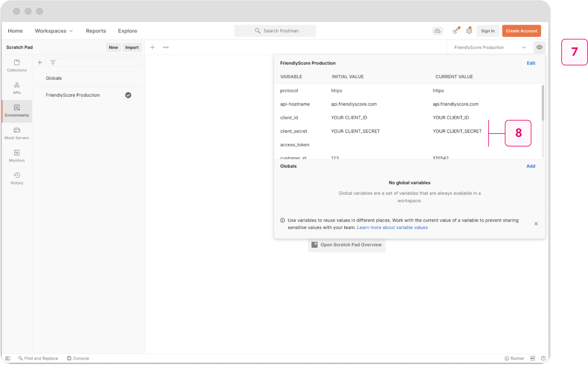Open the APIs sidebar panel
Image resolution: width=588 pixels, height=365 pixels.
(17, 88)
